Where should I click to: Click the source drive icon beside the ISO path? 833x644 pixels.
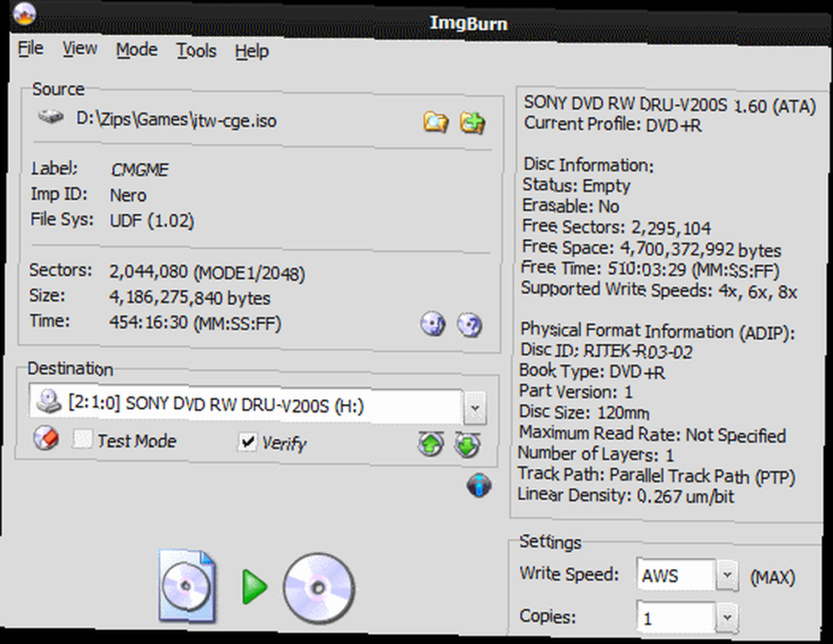(51, 117)
